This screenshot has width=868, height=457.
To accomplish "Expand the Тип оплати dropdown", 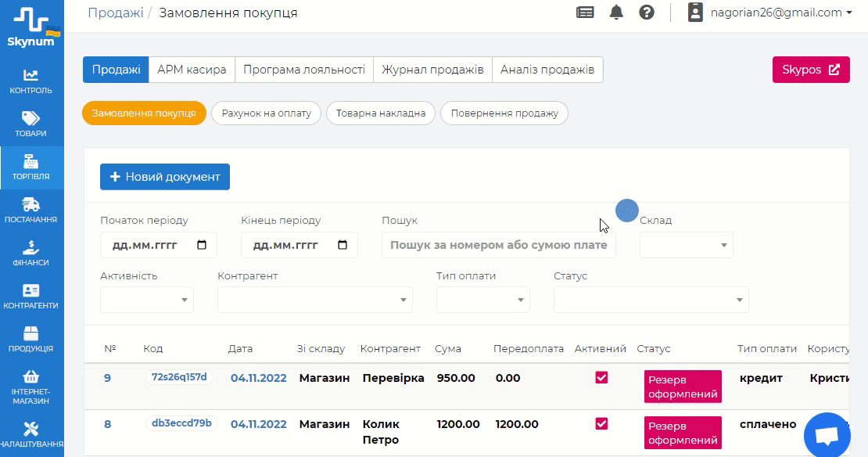I will 482,300.
